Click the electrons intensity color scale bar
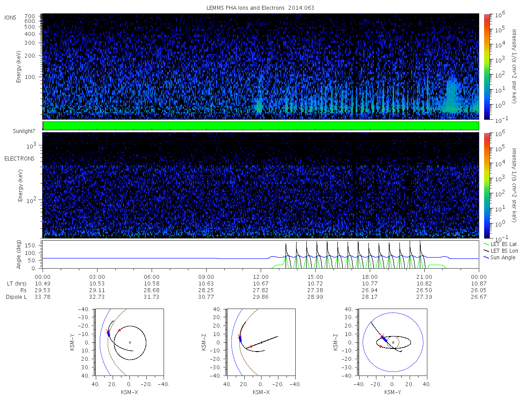Screen dimensions: 532x399 [486, 185]
